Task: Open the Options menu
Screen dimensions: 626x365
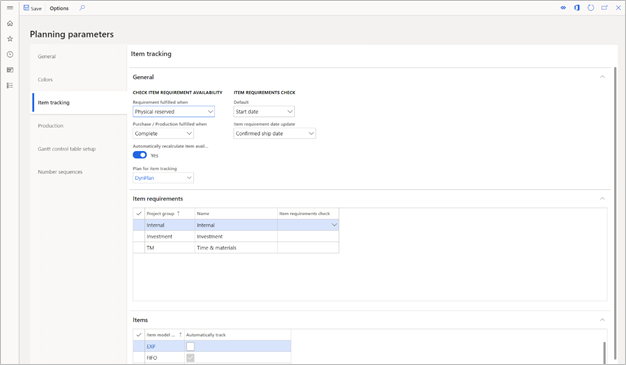Action: tap(59, 8)
